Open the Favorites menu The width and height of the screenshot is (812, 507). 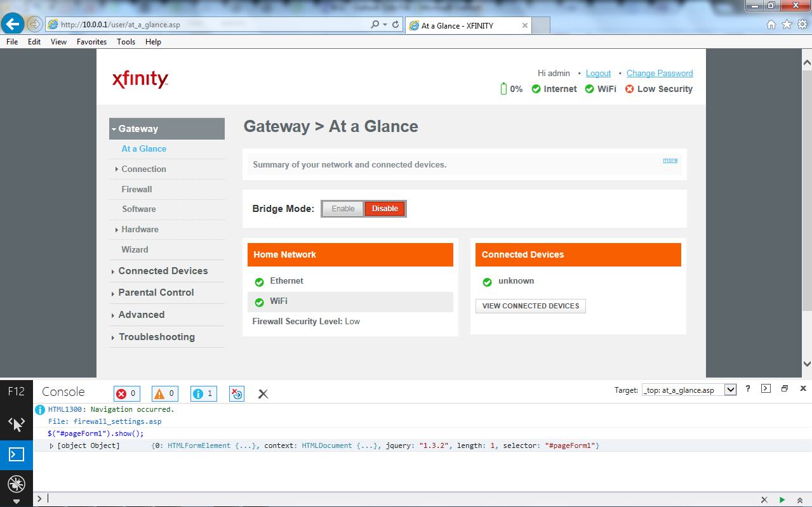(91, 42)
